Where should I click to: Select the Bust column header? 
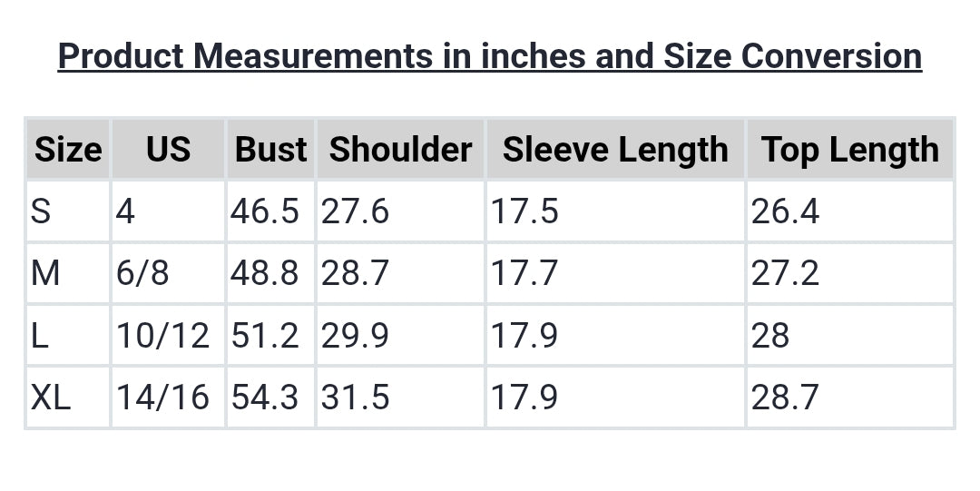click(x=270, y=150)
